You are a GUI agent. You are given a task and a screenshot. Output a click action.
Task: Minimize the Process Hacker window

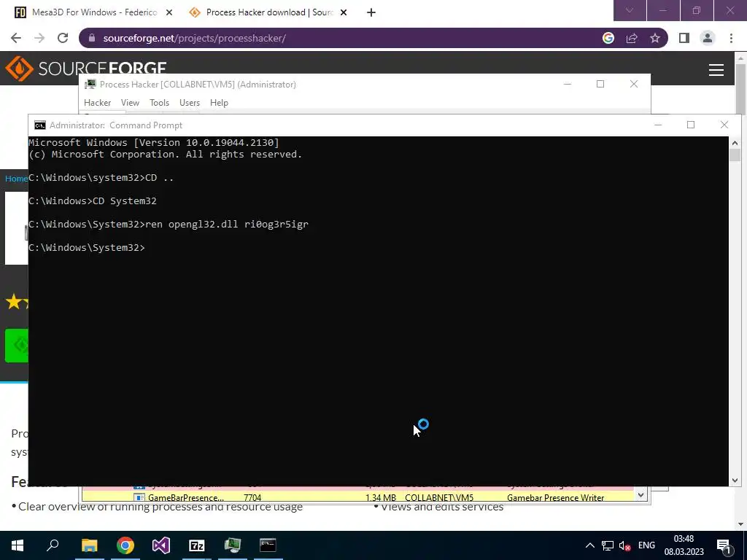[x=568, y=85]
